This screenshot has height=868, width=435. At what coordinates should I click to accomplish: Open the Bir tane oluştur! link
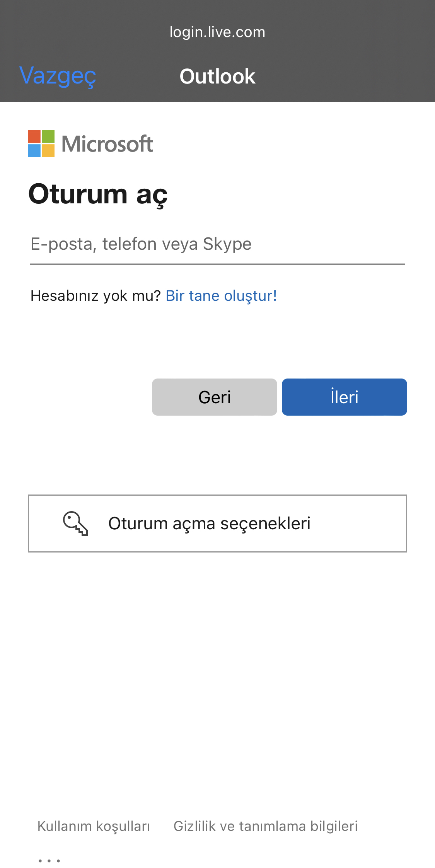coord(221,296)
